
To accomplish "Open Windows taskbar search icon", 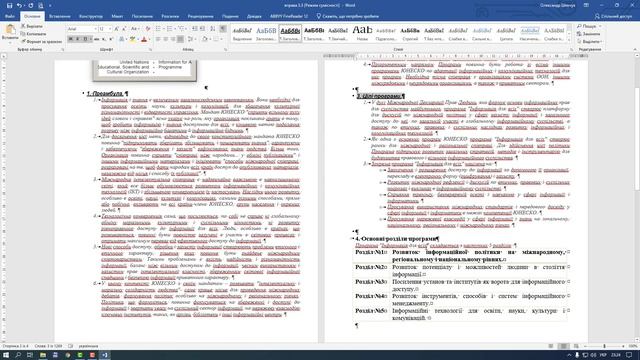I will tap(18, 355).
